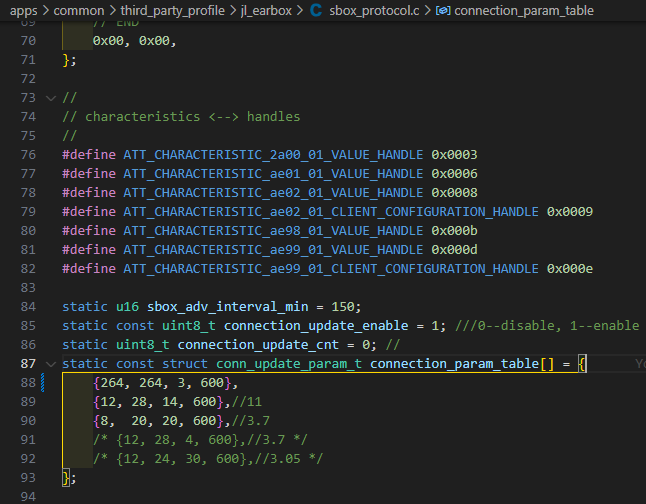Click variable sbox_adv_interval_min

(227, 307)
